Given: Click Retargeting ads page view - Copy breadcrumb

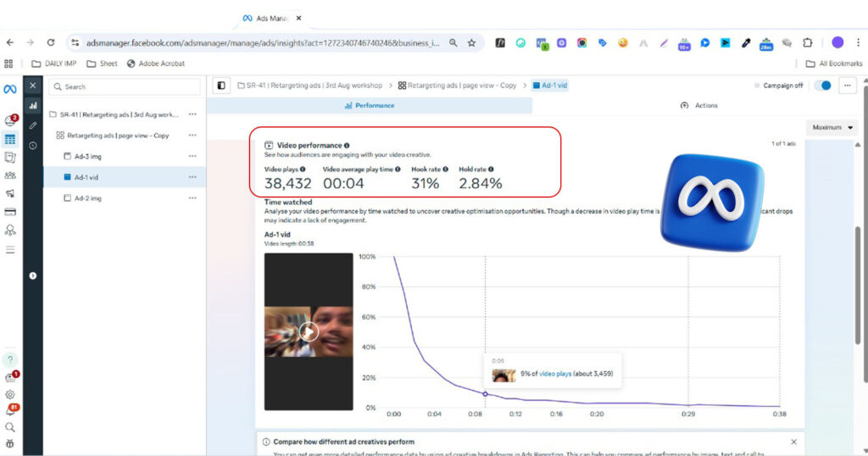Looking at the screenshot, I should coord(457,86).
